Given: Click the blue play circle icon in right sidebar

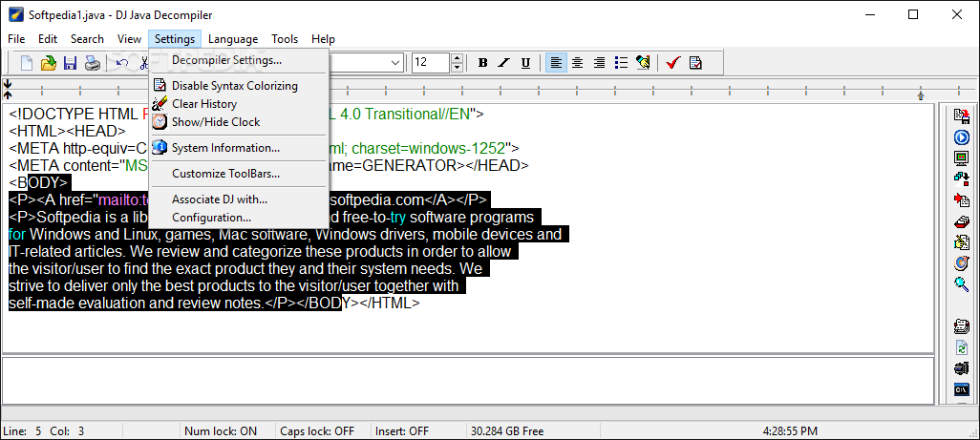Looking at the screenshot, I should click(x=961, y=136).
